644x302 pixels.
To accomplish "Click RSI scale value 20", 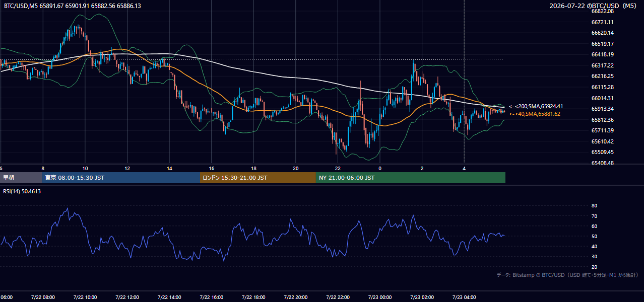I will [594, 267].
